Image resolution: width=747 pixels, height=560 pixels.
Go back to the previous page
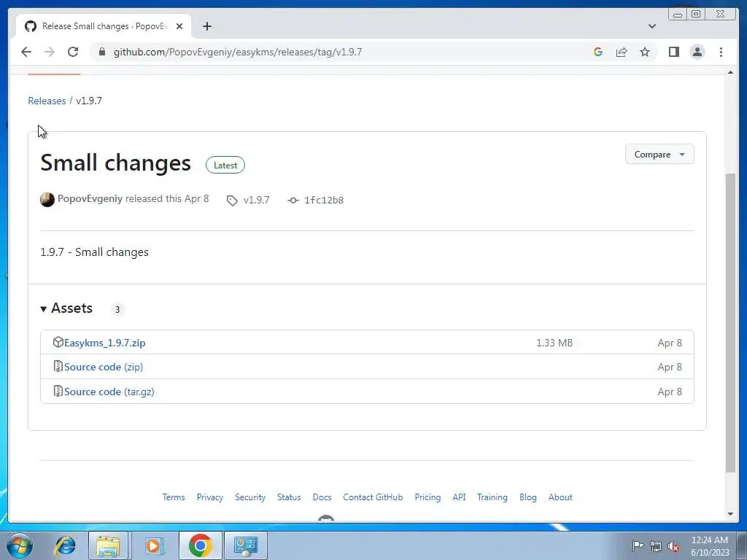26,52
